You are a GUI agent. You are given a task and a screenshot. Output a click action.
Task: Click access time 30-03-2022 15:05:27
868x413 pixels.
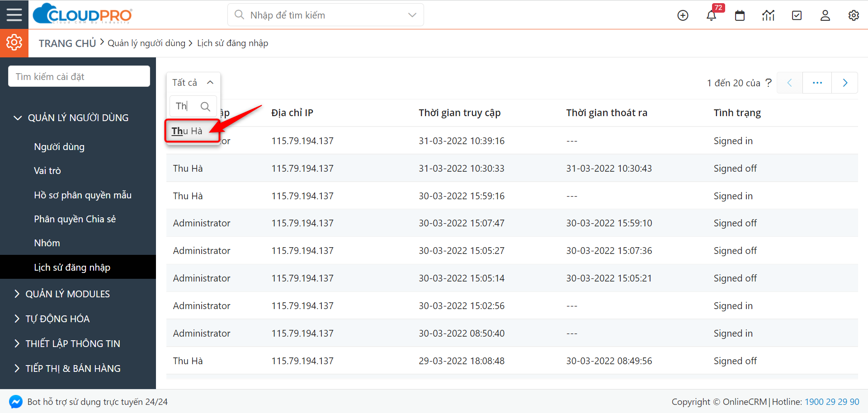462,251
